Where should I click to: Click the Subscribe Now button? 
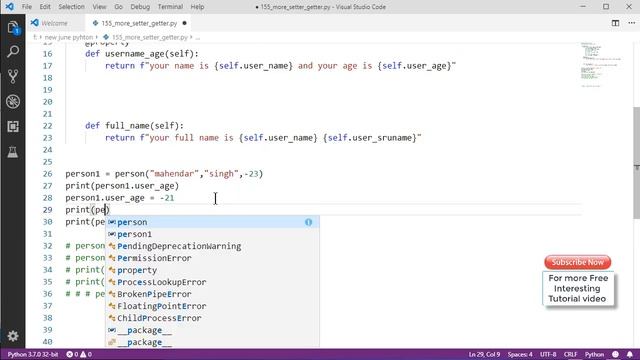578,262
